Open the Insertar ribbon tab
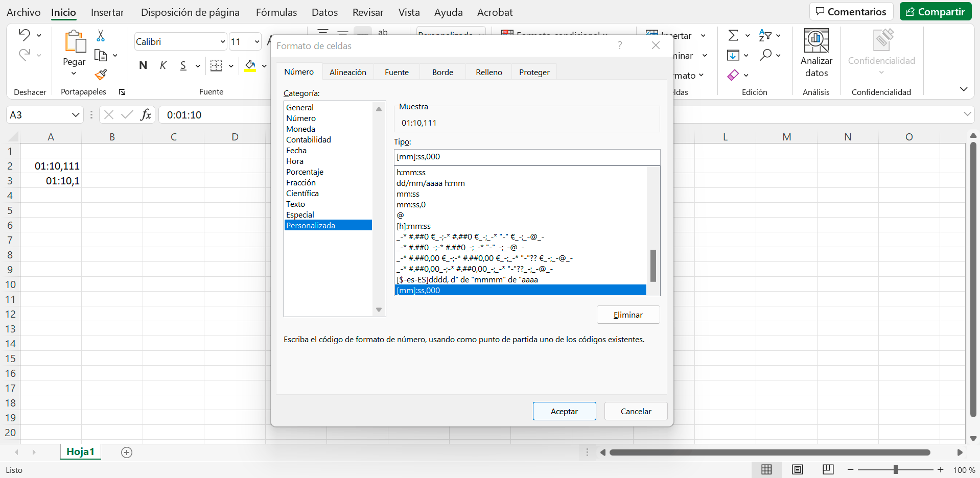Screen dimensions: 980x478 coord(107,12)
